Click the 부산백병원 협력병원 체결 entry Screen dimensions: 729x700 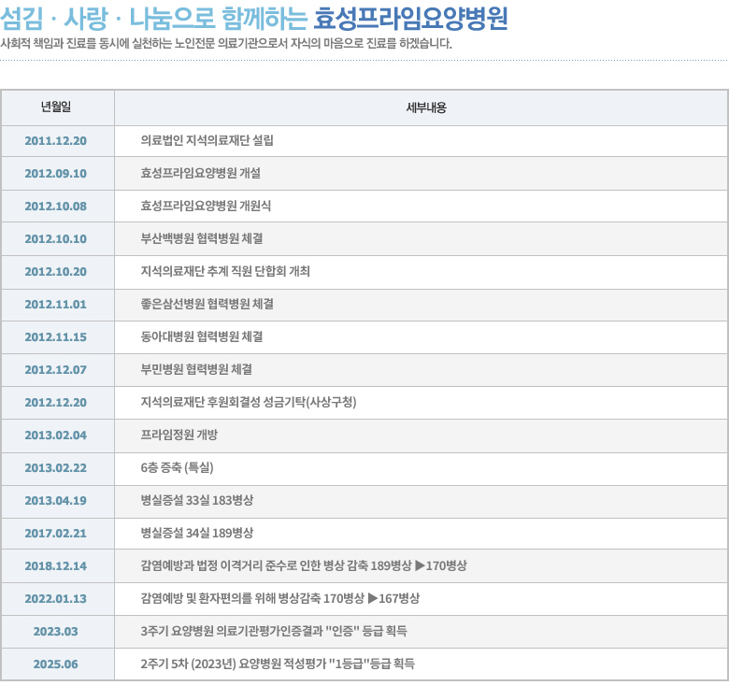pos(201,238)
